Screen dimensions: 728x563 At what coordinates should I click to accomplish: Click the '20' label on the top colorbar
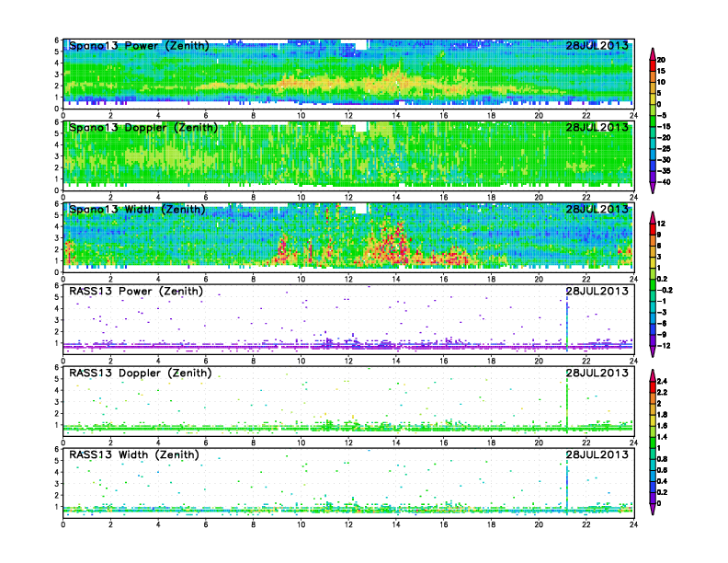pos(661,60)
